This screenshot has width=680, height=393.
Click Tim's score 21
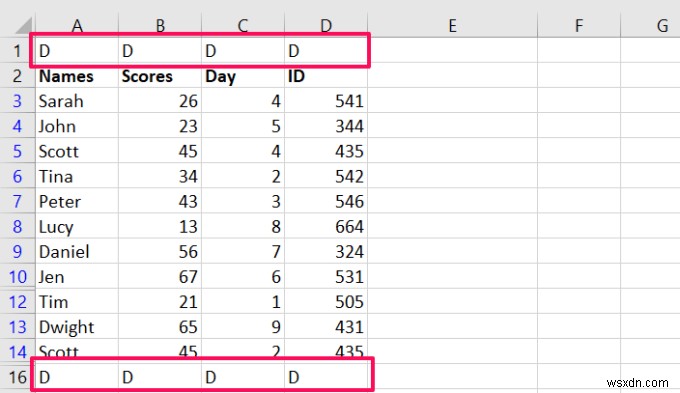tap(160, 302)
